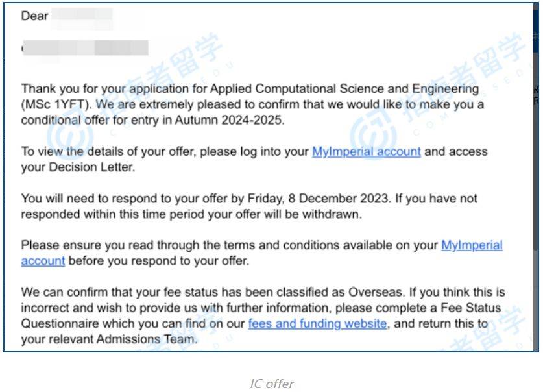543x392 pixels.
Task: Click the "MyImperial" link after "available on your"
Action: (x=472, y=245)
